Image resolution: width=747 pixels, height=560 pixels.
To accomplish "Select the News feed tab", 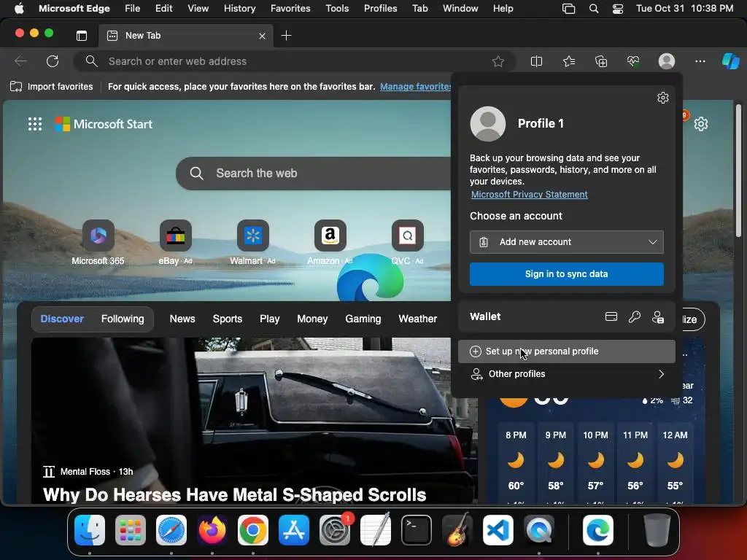I will tap(182, 319).
